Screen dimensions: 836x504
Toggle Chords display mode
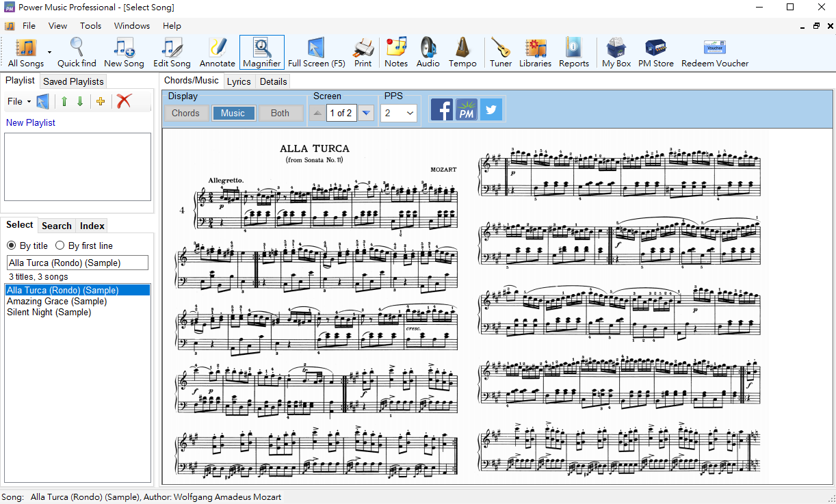[185, 114]
